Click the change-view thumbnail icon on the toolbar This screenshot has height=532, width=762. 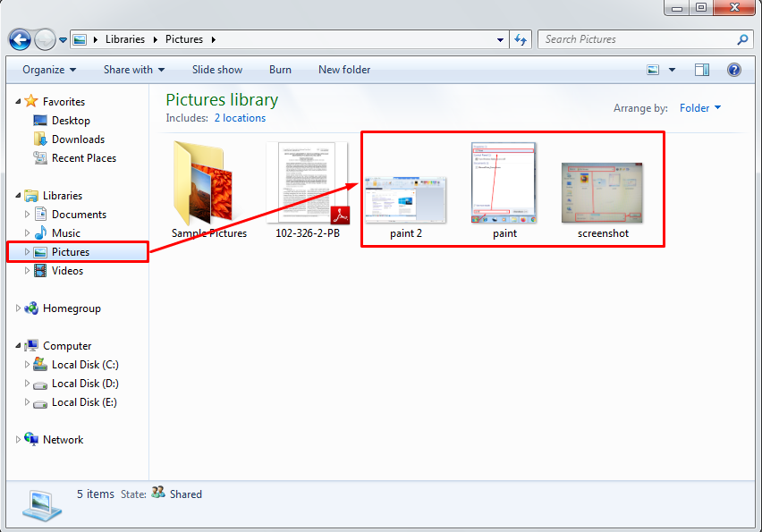pos(653,70)
